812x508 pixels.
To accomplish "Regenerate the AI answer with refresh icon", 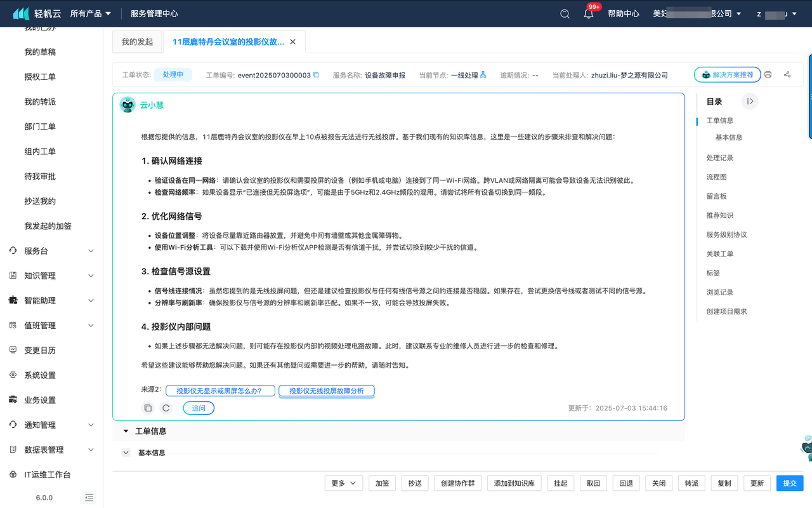I will click(166, 408).
